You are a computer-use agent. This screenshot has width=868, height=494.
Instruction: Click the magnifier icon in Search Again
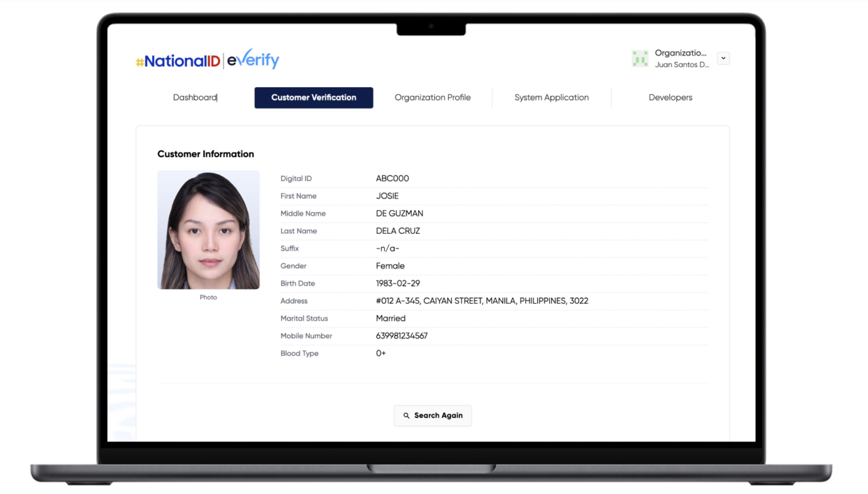coord(407,415)
